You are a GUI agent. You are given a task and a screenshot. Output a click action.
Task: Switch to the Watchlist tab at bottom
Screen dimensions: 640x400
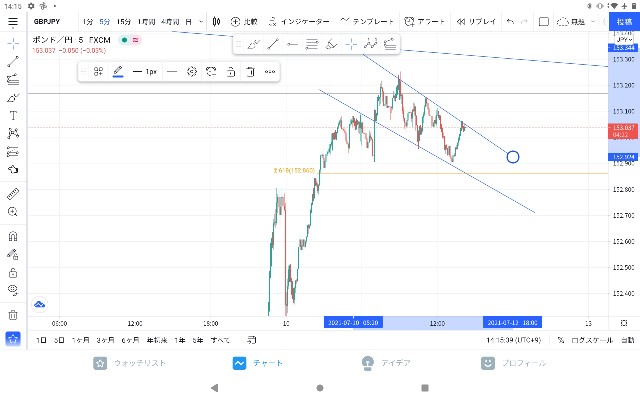click(x=130, y=363)
